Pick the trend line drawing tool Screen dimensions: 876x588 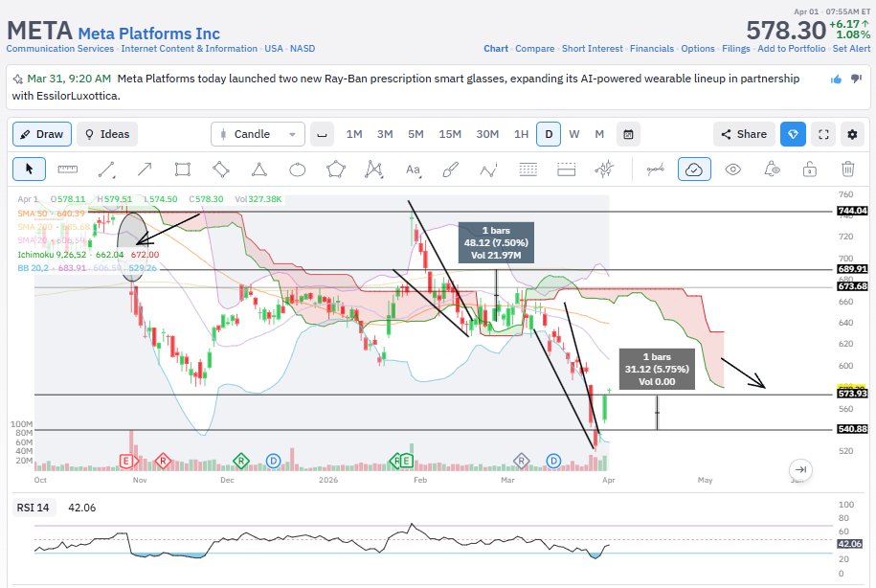106,169
